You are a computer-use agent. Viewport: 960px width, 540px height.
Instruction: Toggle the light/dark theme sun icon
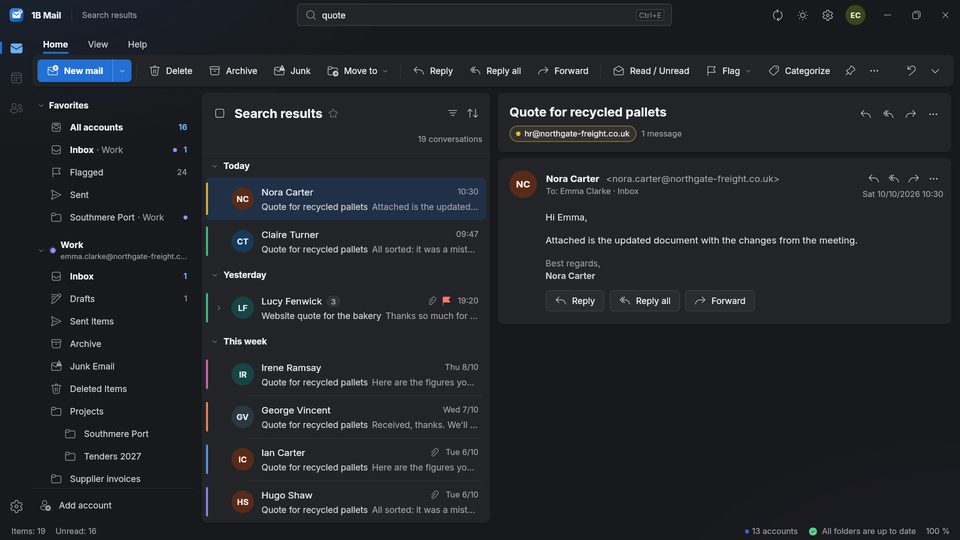coord(803,15)
